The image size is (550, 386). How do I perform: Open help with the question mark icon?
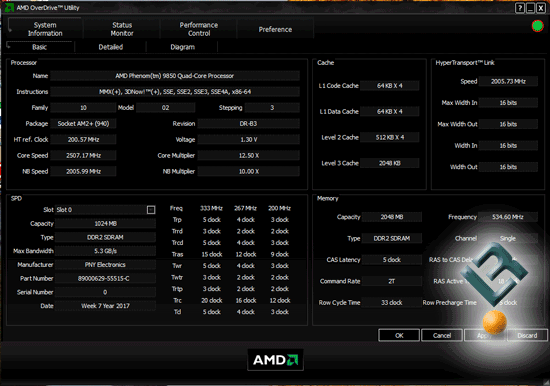pos(519,8)
